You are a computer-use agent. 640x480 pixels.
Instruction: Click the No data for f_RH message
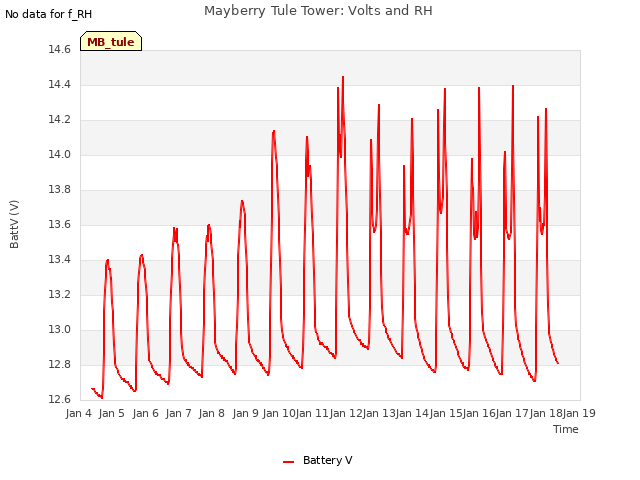point(49,14)
